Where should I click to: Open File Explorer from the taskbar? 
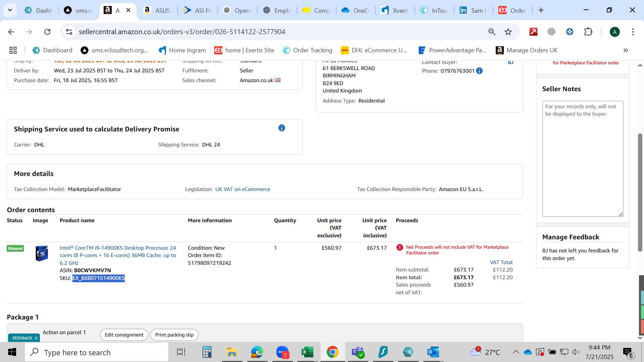tap(232, 352)
